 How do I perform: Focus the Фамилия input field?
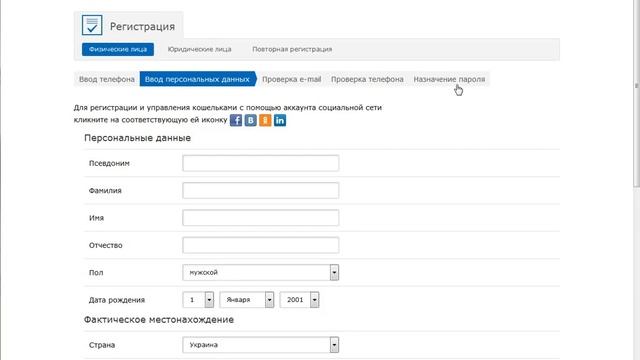pos(261,191)
